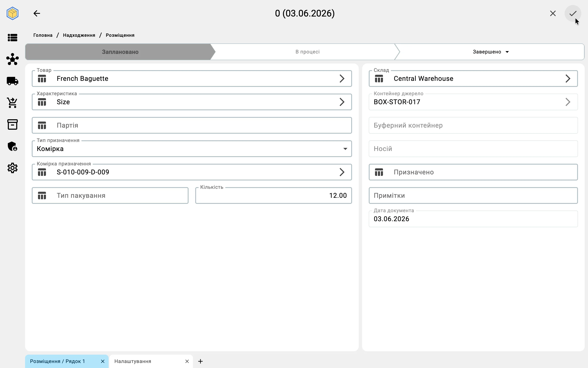This screenshot has width=588, height=368.
Task: Click the yellow cube app logo
Action: (x=12, y=13)
